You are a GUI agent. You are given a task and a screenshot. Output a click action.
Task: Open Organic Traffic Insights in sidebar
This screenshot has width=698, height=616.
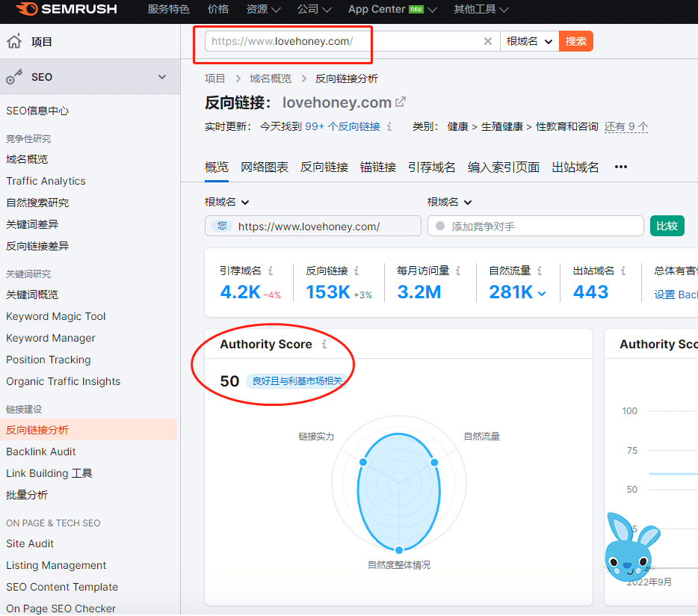pyautogui.click(x=64, y=381)
